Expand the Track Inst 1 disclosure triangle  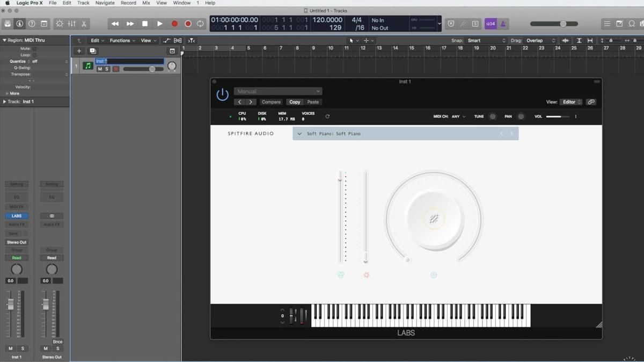(x=5, y=102)
